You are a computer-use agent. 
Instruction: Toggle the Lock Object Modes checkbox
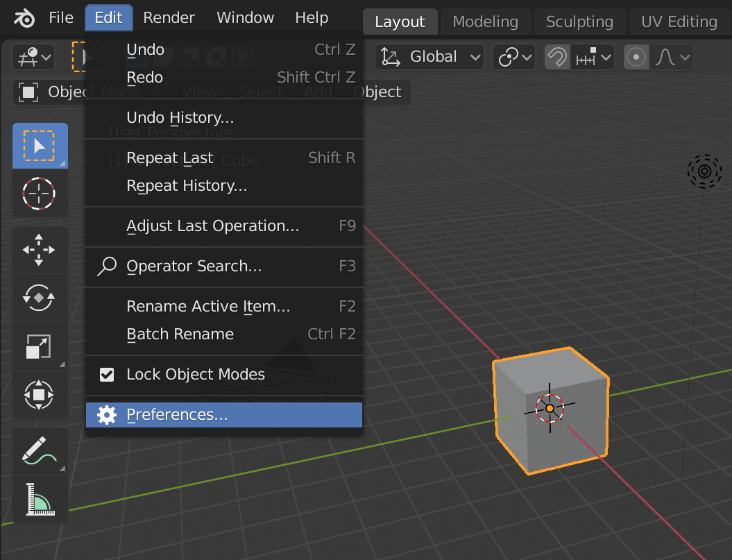106,374
